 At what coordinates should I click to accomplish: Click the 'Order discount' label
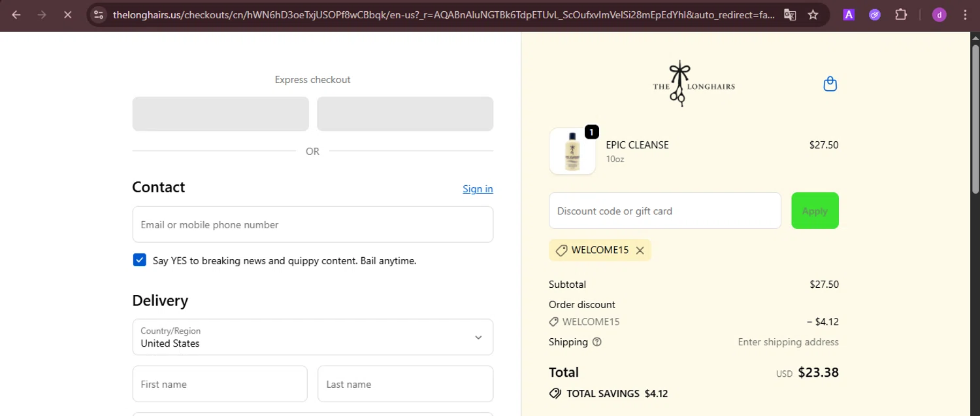click(x=582, y=305)
